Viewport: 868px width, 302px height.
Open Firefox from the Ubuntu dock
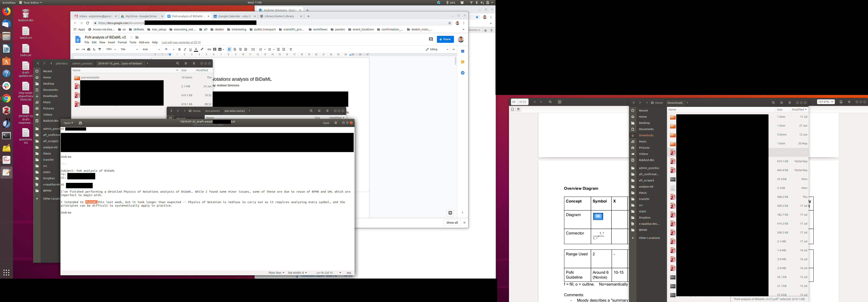pyautogui.click(x=6, y=11)
